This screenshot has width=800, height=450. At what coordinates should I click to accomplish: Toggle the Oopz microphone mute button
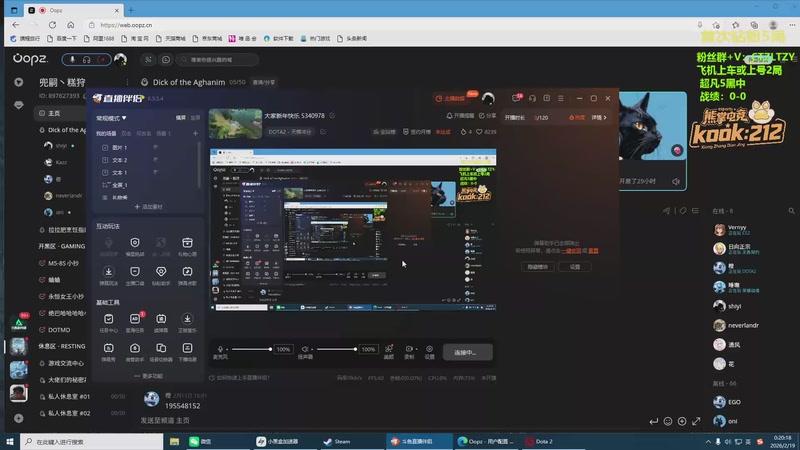[72, 60]
